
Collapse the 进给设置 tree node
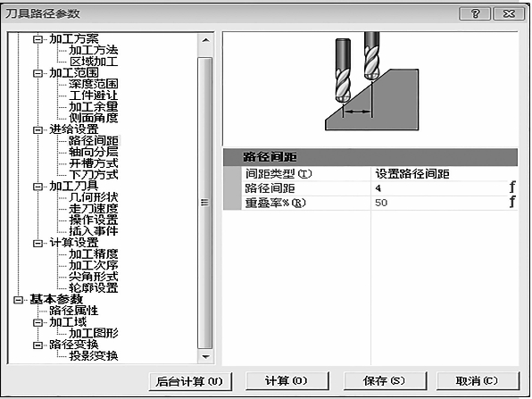(37, 130)
